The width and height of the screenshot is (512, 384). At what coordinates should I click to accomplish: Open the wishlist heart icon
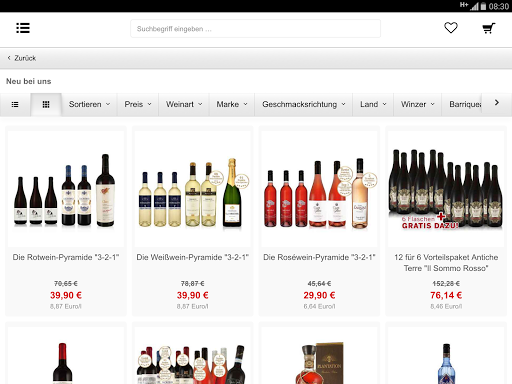[x=451, y=28]
